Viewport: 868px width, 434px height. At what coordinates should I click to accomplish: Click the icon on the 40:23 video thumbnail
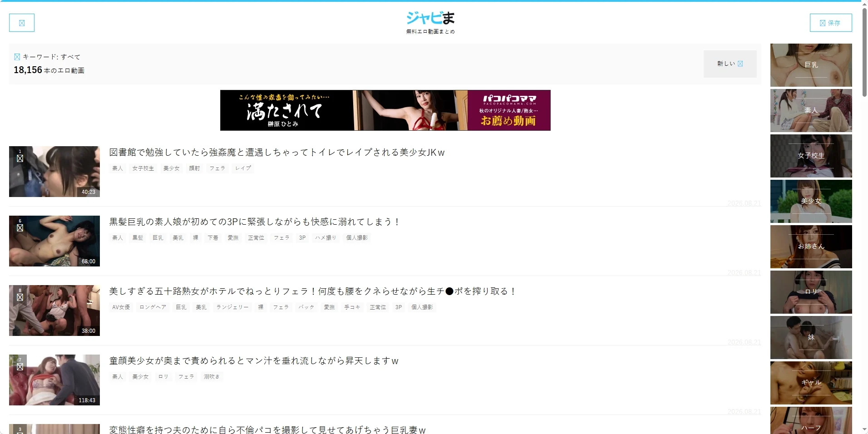20,158
